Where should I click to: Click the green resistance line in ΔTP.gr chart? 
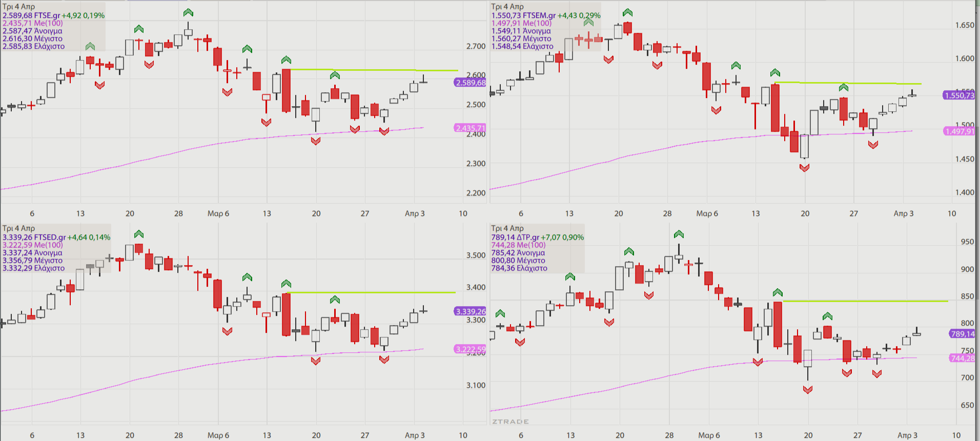click(x=865, y=301)
